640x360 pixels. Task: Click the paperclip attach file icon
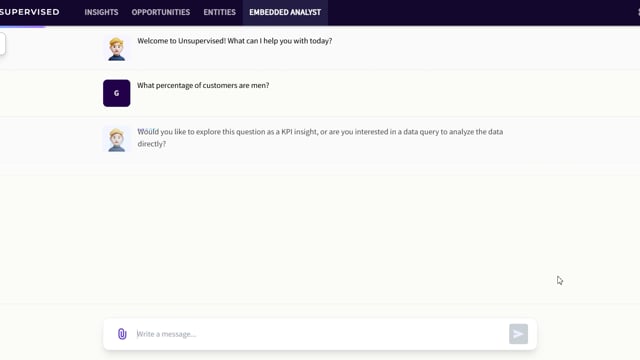pos(122,334)
